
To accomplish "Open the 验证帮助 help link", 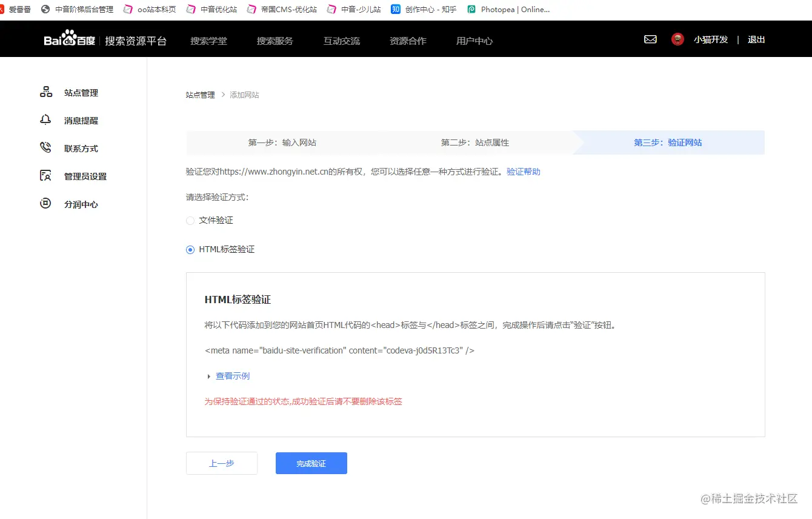I will point(523,172).
